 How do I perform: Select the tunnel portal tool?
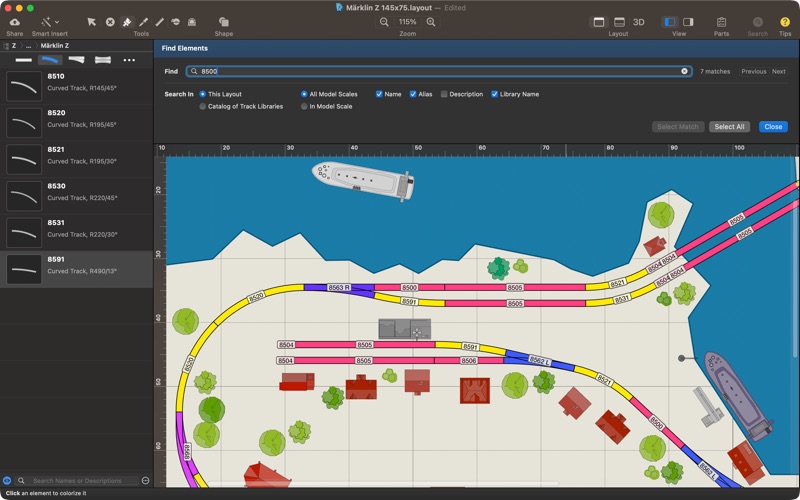[192, 22]
